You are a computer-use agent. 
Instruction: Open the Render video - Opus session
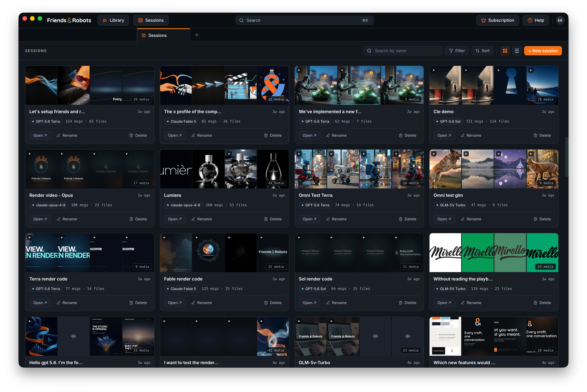40,219
